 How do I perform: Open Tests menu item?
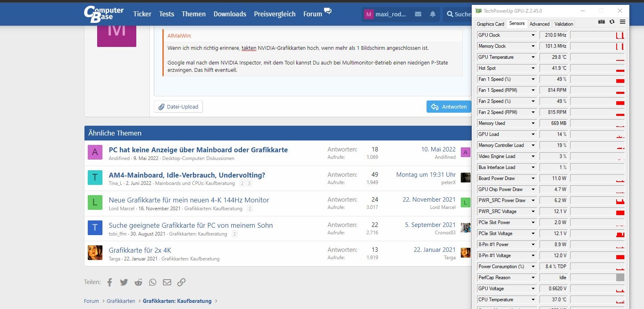(167, 14)
